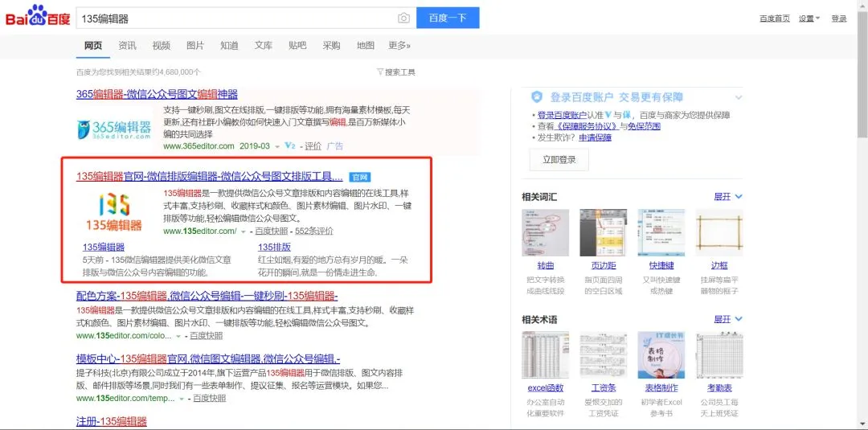Image resolution: width=868 pixels, height=430 pixels.
Task: Open the 552条评价 link
Action: coord(314,231)
